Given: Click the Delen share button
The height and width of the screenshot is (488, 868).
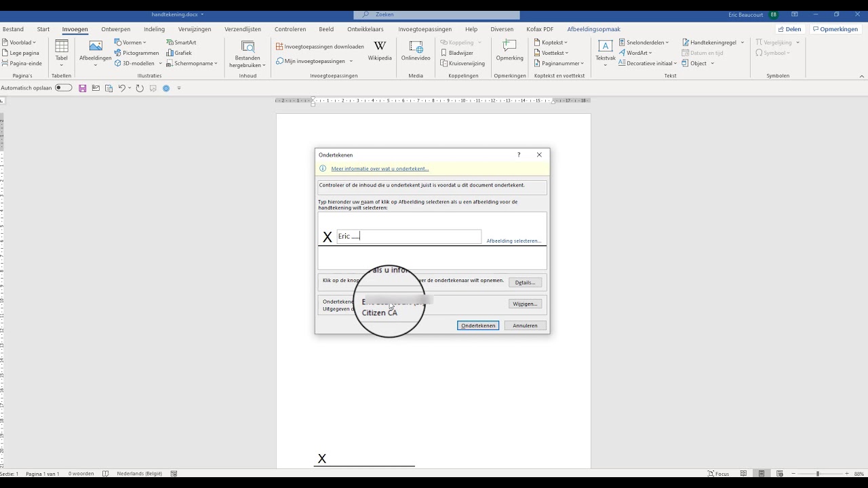Looking at the screenshot, I should [x=789, y=29].
